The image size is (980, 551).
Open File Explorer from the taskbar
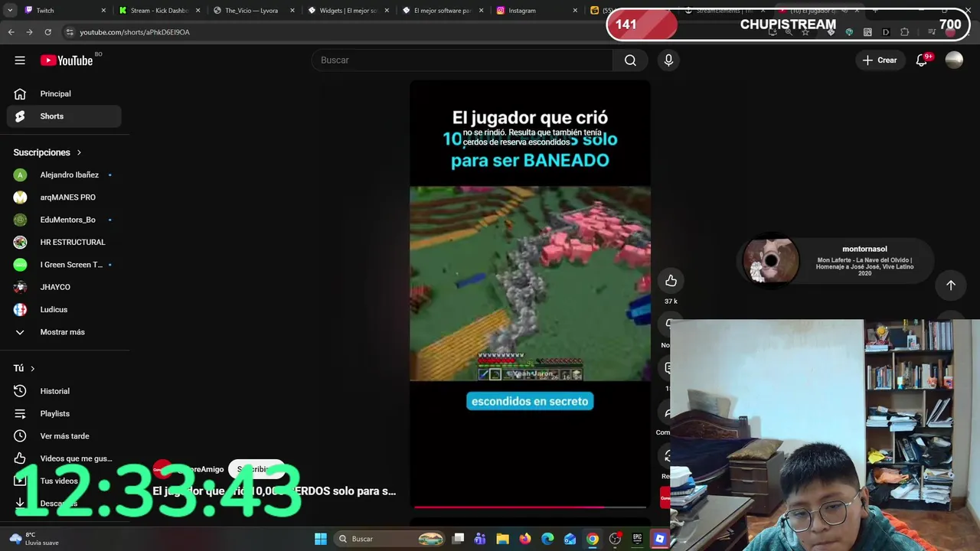tap(502, 539)
